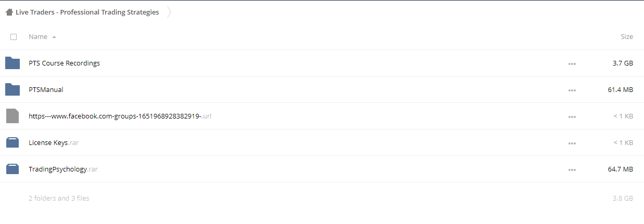Open the PTS Course Recordings folder icon
644x224 pixels.
[12, 63]
